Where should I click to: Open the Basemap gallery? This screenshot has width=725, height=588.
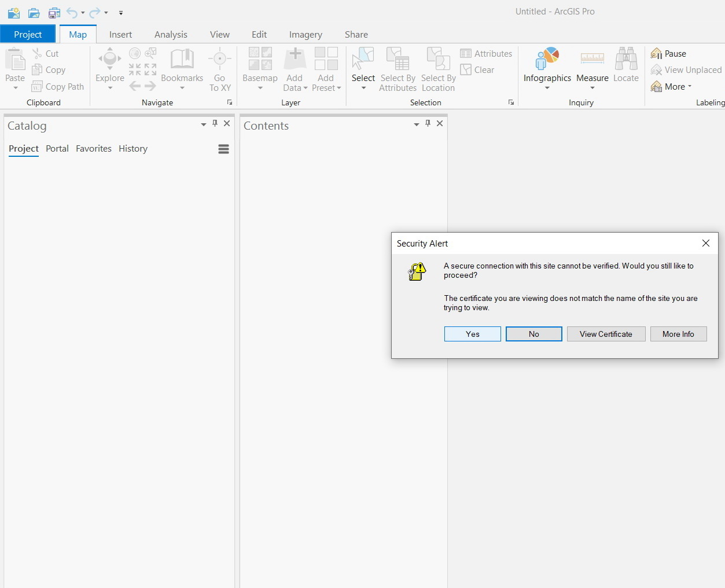(x=260, y=68)
